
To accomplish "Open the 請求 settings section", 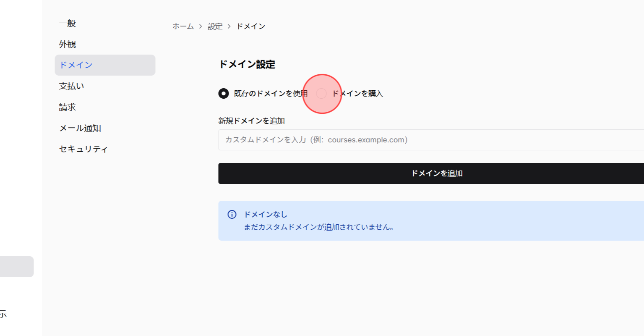I will pos(67,107).
